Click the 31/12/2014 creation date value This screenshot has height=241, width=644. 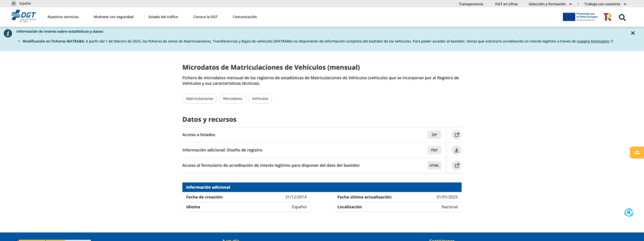(296, 197)
